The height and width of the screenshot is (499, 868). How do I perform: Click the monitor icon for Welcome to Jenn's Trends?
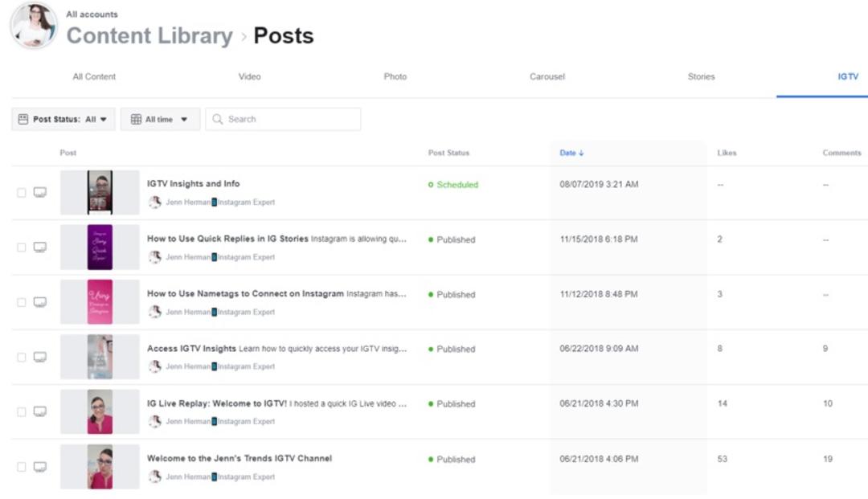(40, 467)
